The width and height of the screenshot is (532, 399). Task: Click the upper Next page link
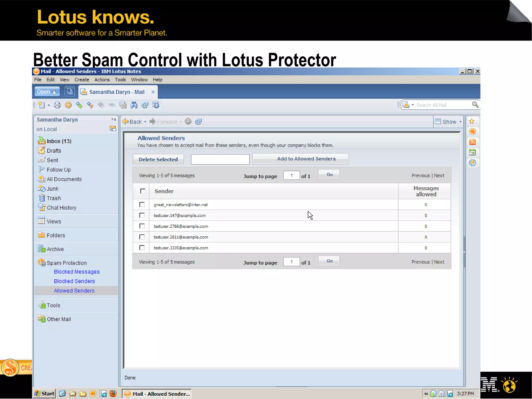click(x=439, y=175)
